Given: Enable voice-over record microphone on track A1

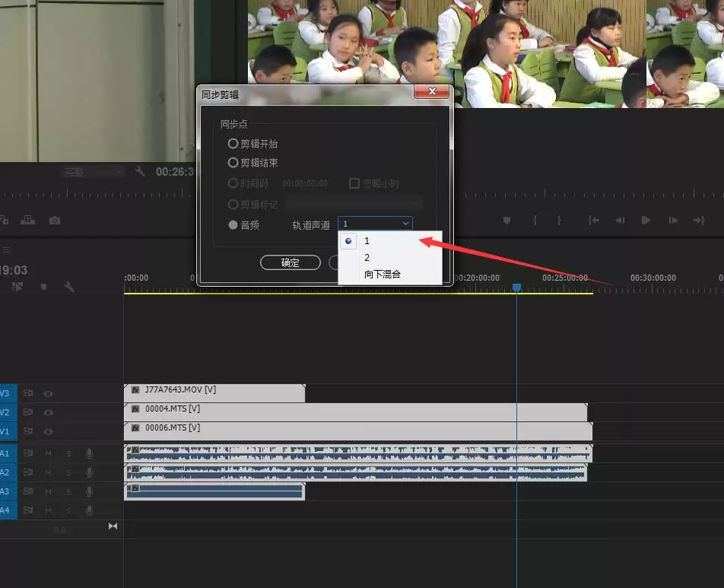Looking at the screenshot, I should [x=89, y=453].
